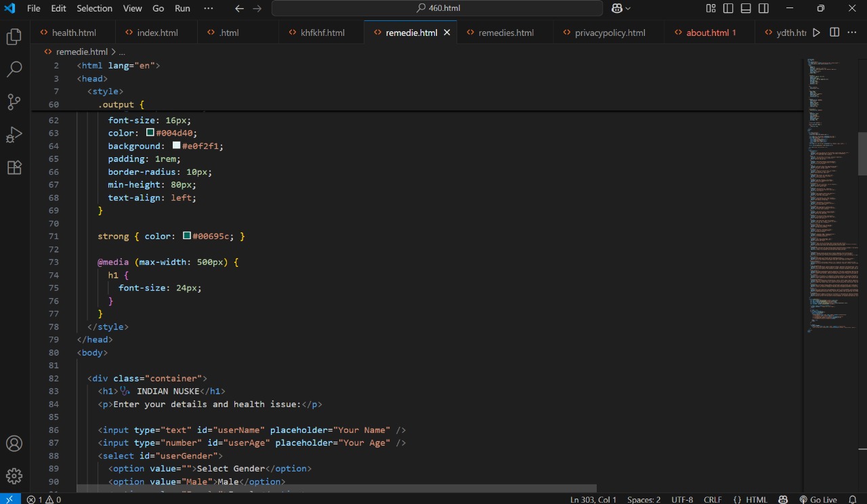Open the Search view icon
Viewport: 867px width, 504px height.
point(14,69)
